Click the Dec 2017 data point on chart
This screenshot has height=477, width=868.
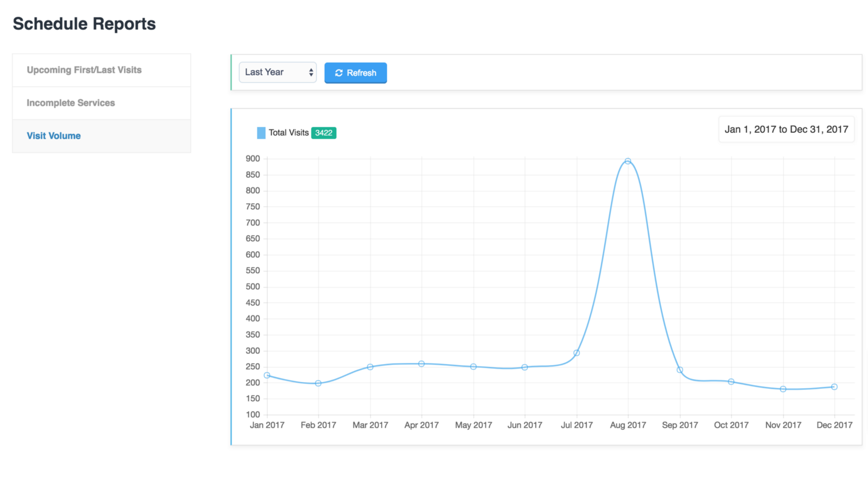834,387
